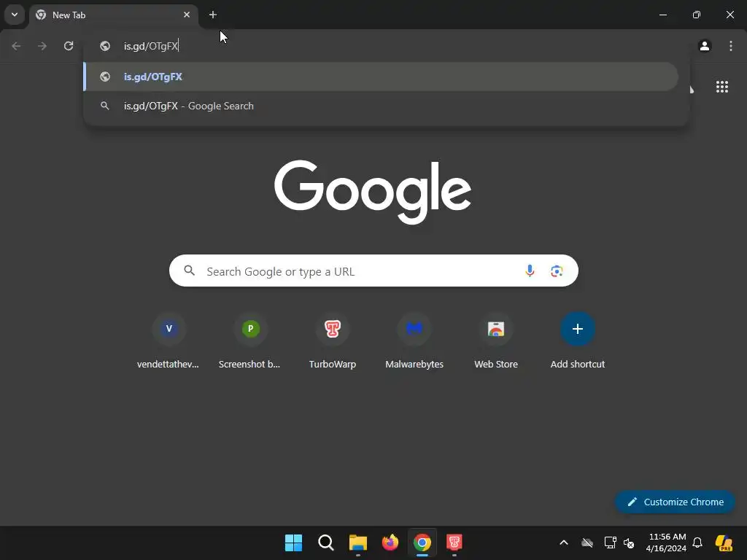The height and width of the screenshot is (560, 747).
Task: Click the Search Google or type a URL box
Action: [x=373, y=271]
